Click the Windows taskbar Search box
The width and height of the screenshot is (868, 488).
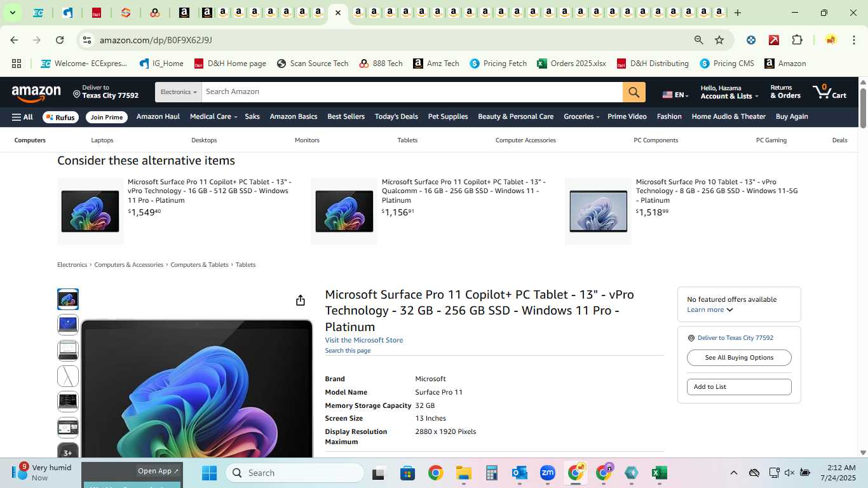pyautogui.click(x=295, y=473)
